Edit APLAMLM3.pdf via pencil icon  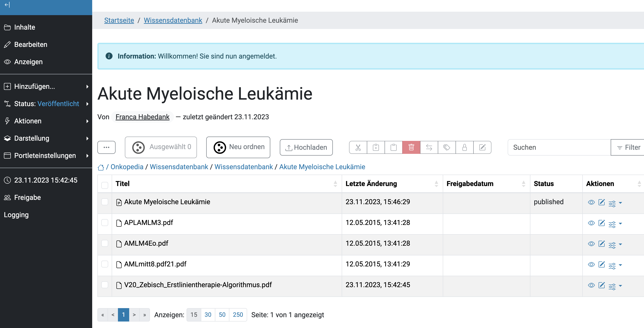coord(602,223)
